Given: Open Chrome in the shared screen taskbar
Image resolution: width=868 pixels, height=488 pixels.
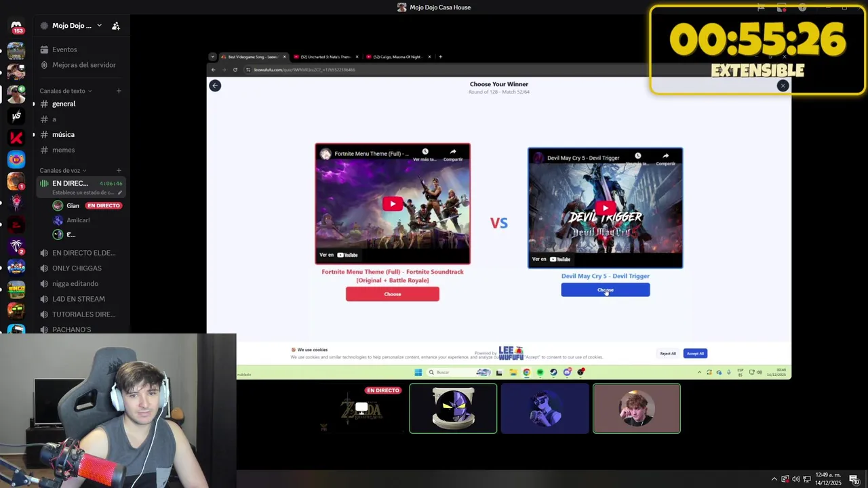Looking at the screenshot, I should pyautogui.click(x=526, y=372).
